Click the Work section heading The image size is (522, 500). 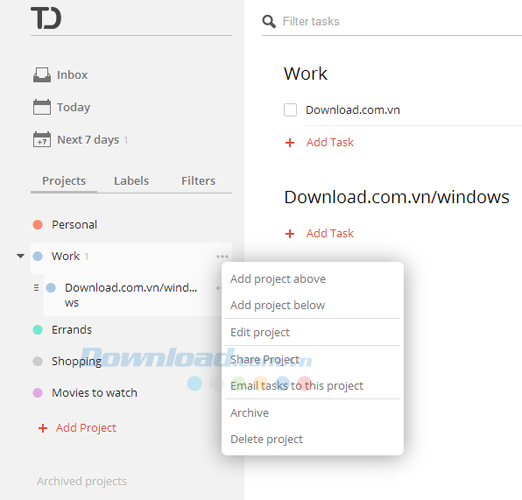point(306,74)
